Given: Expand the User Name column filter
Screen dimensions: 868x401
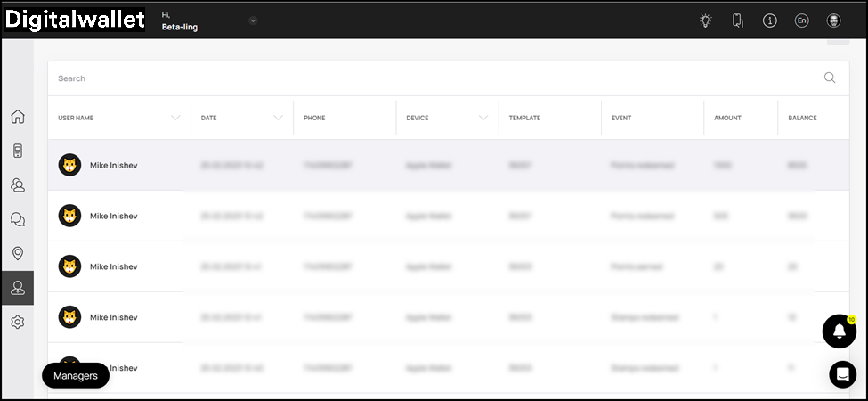Looking at the screenshot, I should (175, 118).
